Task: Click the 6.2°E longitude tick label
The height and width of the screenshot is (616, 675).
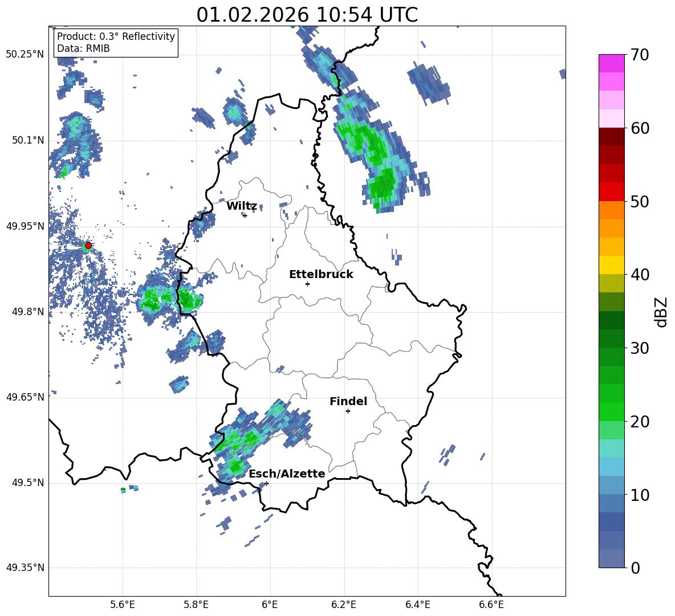Action: click(x=344, y=605)
